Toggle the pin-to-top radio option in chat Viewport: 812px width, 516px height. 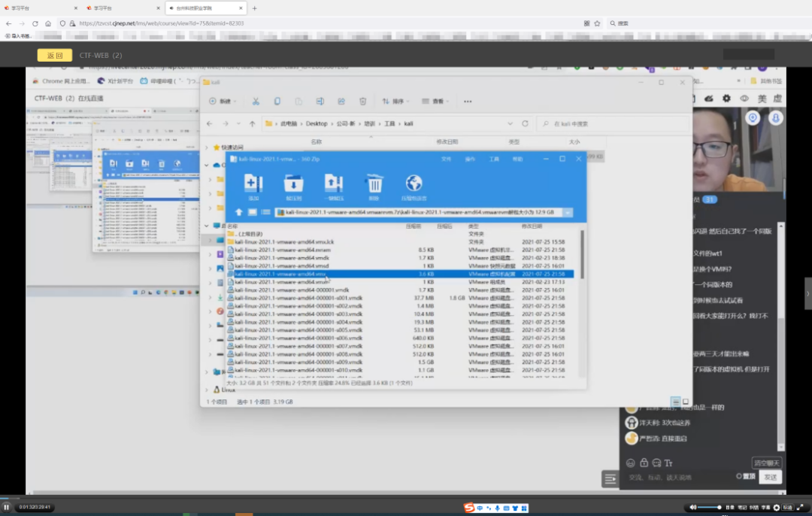point(739,476)
